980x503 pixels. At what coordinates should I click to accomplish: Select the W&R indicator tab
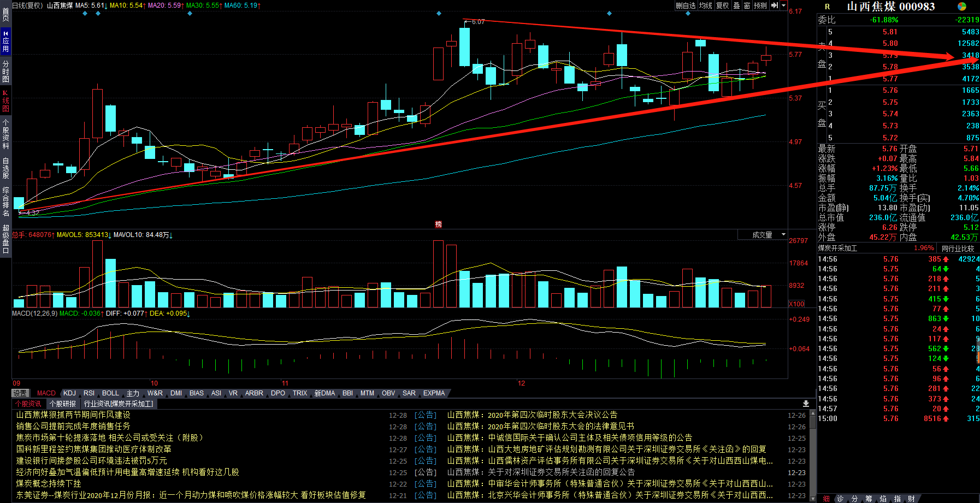pyautogui.click(x=155, y=393)
